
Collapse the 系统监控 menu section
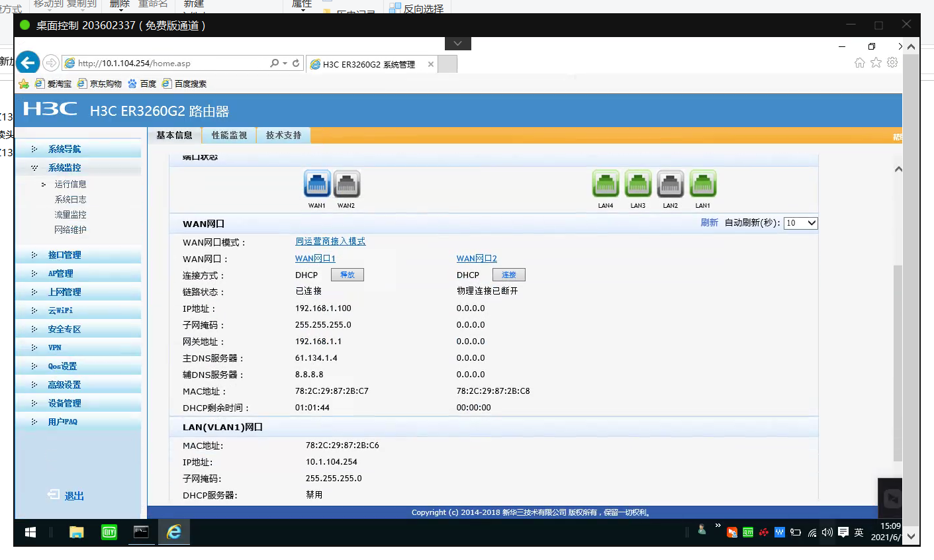64,167
